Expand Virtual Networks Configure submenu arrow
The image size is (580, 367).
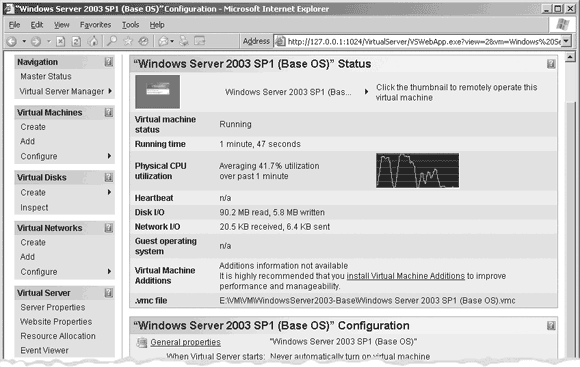pyautogui.click(x=109, y=272)
